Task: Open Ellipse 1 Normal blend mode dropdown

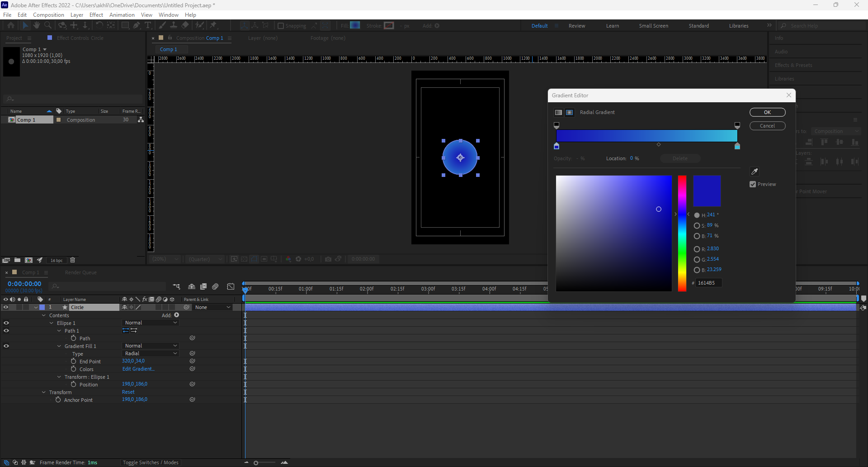Action: (151, 323)
